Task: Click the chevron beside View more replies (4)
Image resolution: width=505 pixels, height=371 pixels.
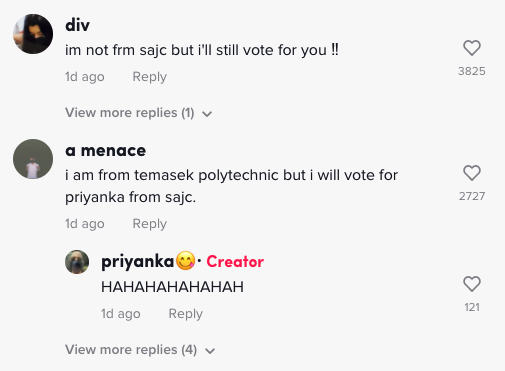Action: pos(210,351)
